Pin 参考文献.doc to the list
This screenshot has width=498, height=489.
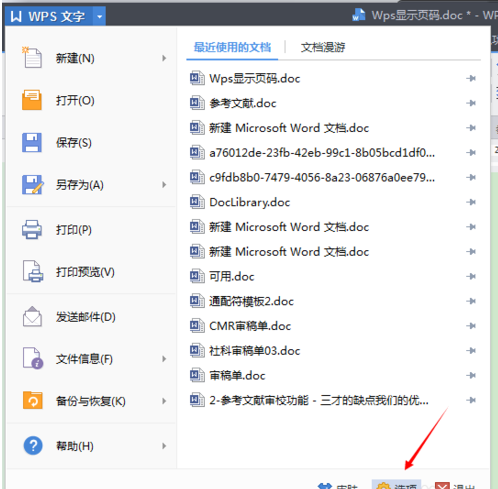pyautogui.click(x=471, y=103)
